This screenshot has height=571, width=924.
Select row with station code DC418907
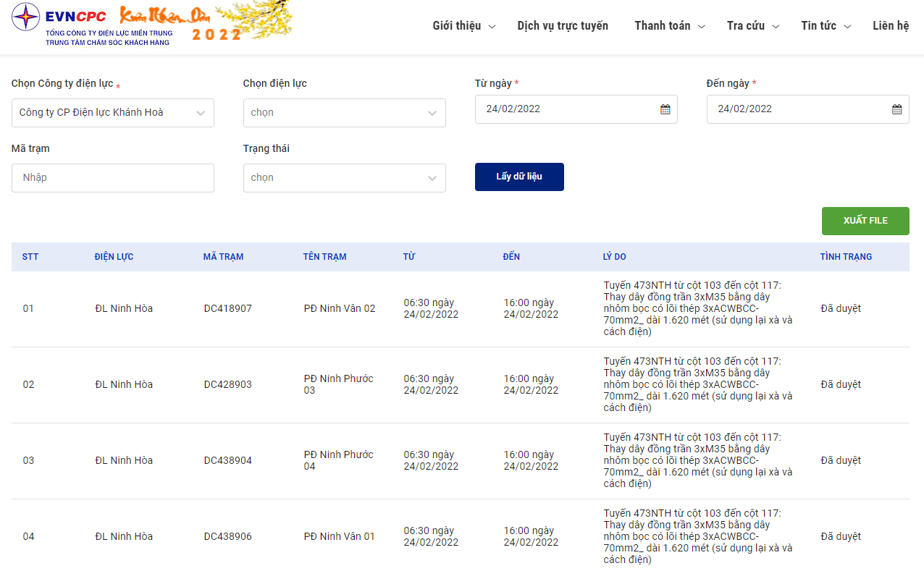[461, 309]
